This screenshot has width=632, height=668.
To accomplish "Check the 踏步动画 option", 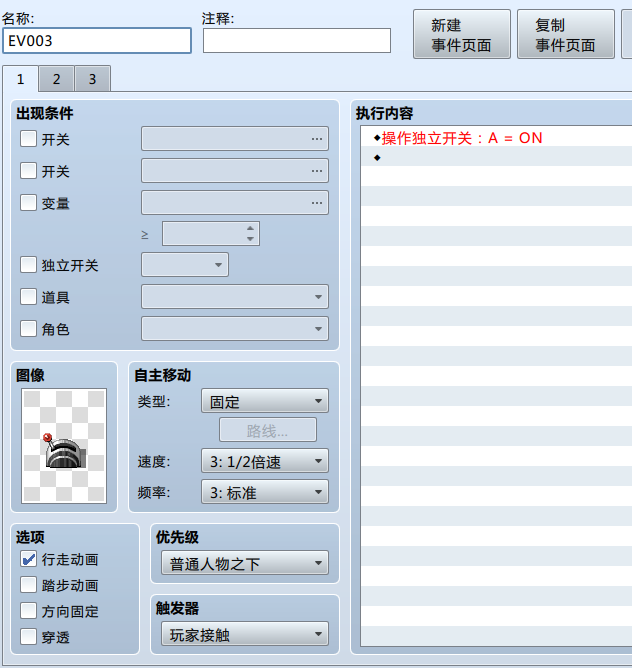I will [29, 585].
